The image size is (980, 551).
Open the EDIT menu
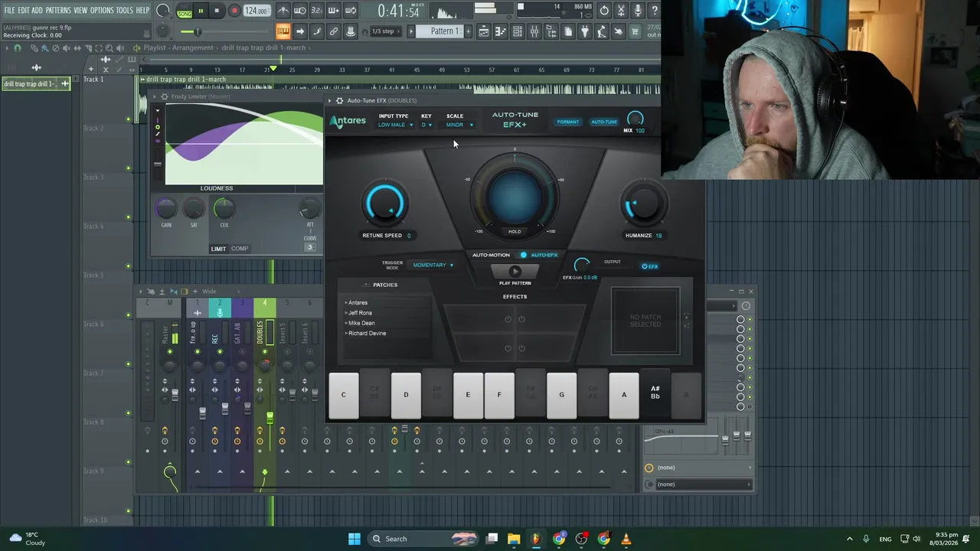click(x=23, y=11)
